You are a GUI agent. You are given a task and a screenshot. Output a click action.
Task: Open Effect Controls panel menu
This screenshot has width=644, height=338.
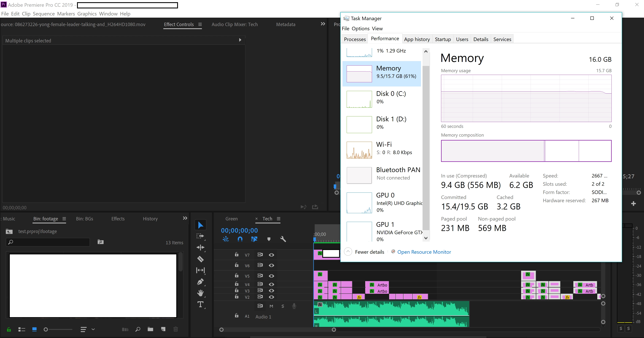point(200,24)
